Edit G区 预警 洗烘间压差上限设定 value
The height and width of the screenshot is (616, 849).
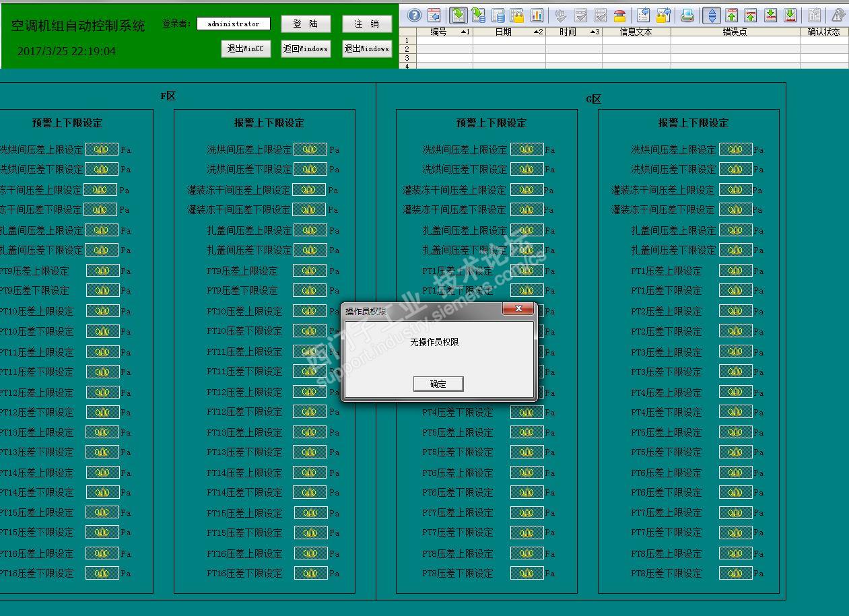tap(527, 149)
